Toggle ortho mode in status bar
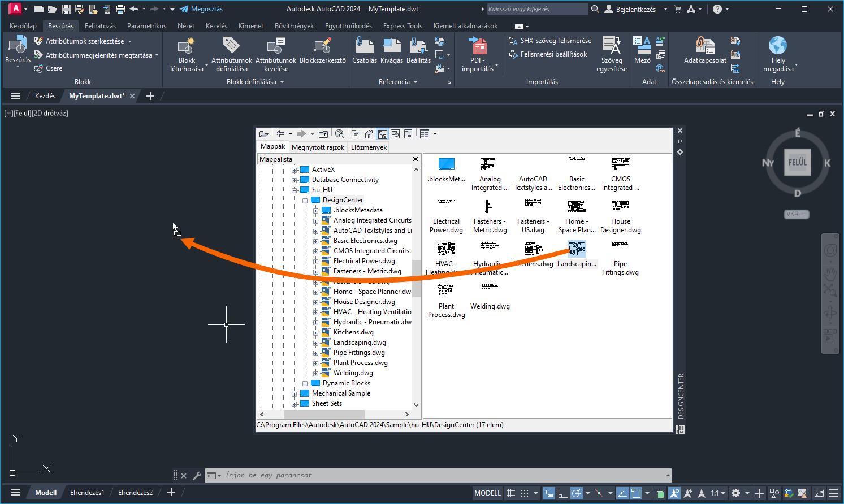844x504 pixels. (562, 493)
